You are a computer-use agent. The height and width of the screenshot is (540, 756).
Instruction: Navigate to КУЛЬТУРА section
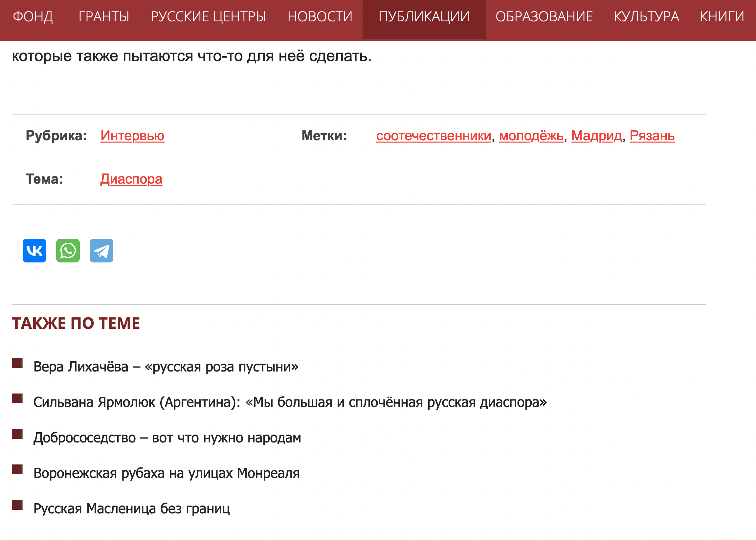[646, 17]
